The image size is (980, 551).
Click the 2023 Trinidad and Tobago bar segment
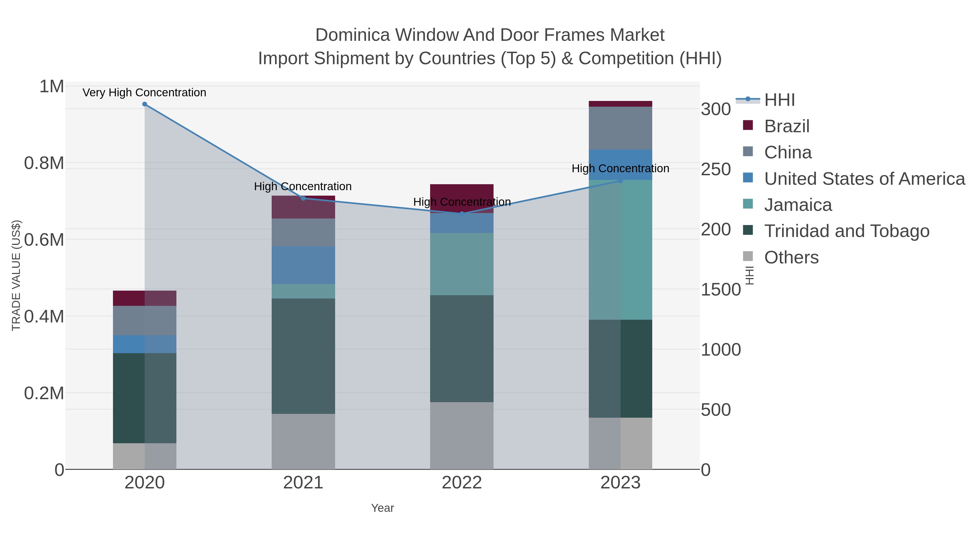point(620,369)
